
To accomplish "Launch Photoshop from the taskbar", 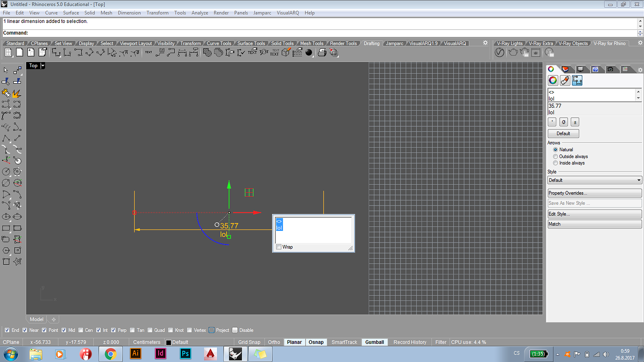I will pyautogui.click(x=185, y=354).
